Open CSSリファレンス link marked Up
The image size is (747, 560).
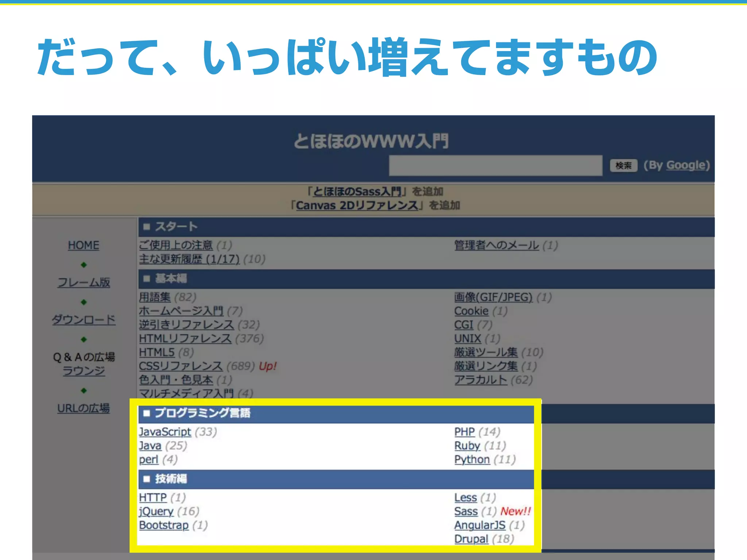(181, 366)
